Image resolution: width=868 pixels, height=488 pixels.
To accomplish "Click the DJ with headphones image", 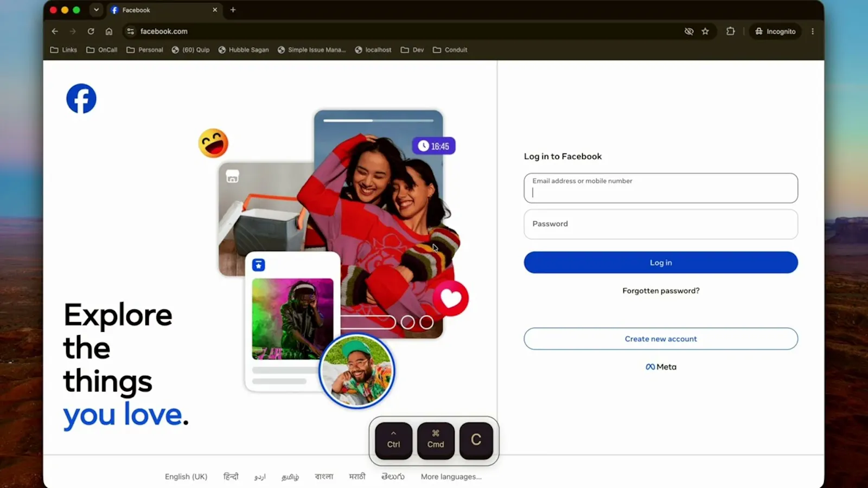I will point(293,319).
